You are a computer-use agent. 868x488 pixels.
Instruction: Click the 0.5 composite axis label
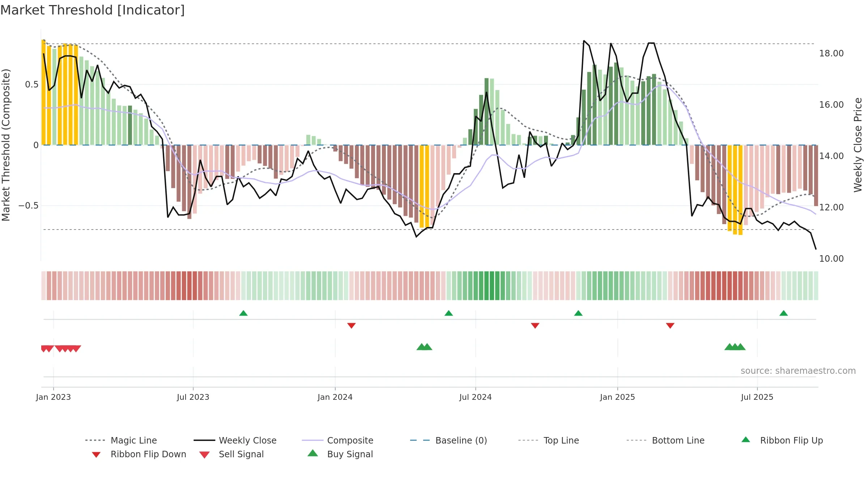click(x=32, y=85)
